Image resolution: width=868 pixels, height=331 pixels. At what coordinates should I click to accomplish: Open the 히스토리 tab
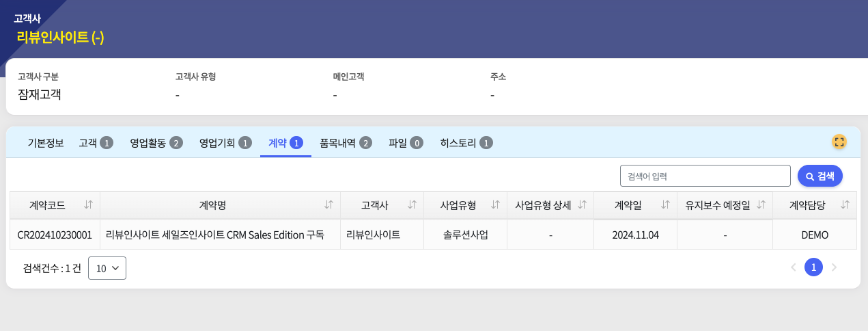[x=466, y=143]
